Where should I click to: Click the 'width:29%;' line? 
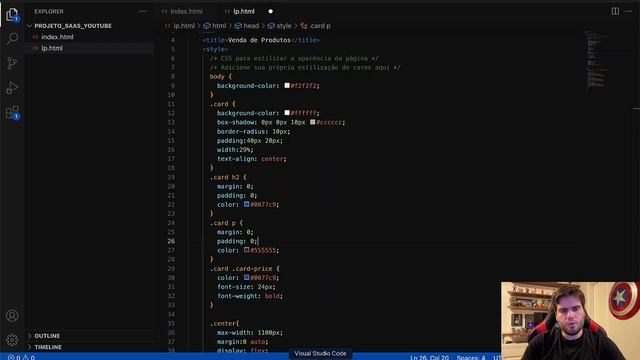point(235,150)
